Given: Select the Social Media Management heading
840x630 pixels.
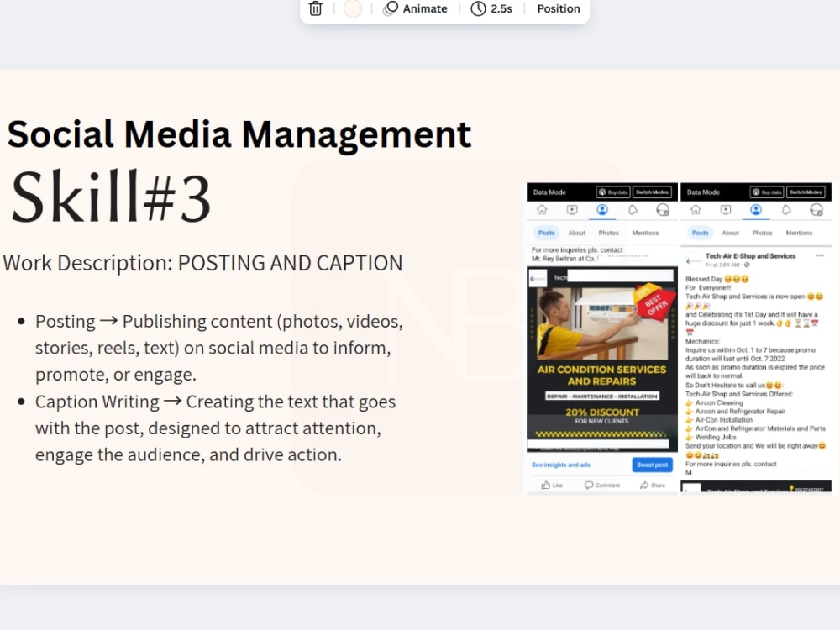Looking at the screenshot, I should (x=239, y=134).
